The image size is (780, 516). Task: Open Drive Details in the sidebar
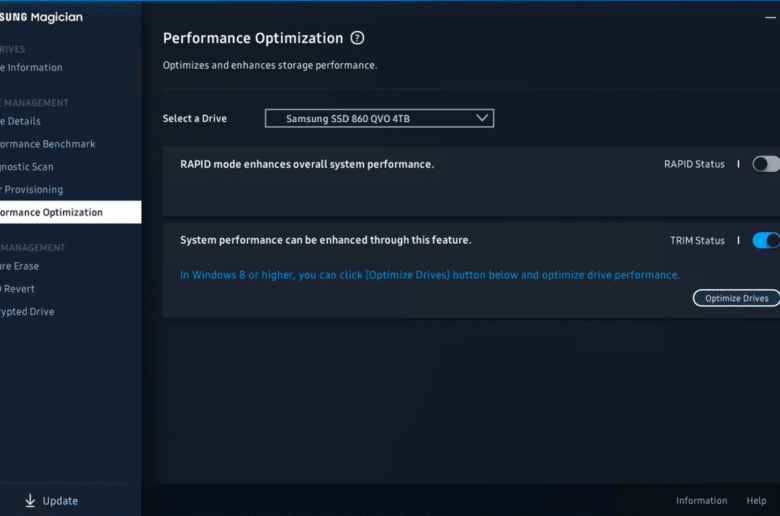pyautogui.click(x=20, y=121)
